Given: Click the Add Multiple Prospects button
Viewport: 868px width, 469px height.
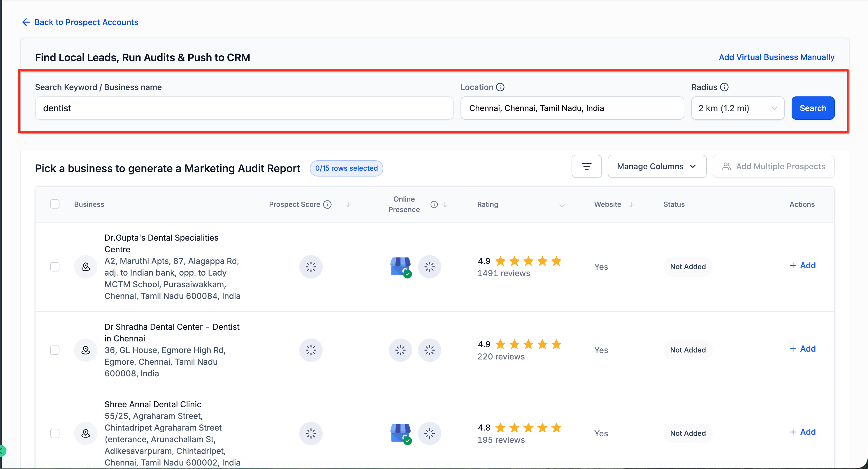Looking at the screenshot, I should 773,166.
